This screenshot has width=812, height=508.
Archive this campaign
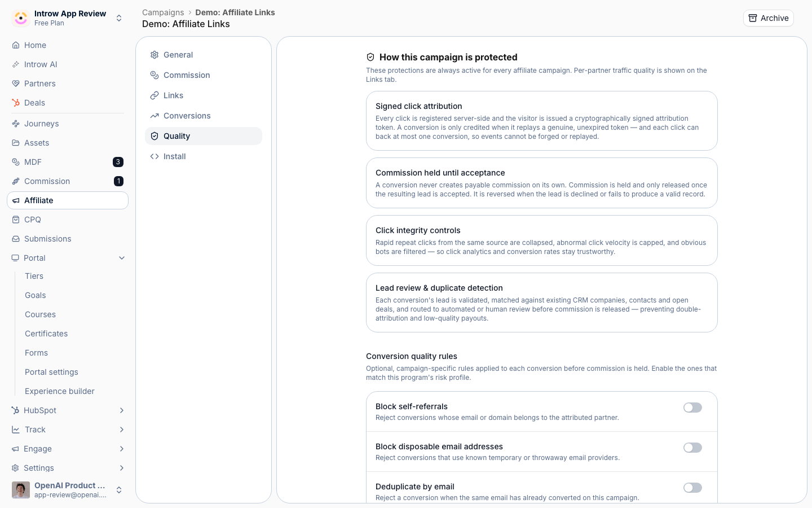click(768, 18)
